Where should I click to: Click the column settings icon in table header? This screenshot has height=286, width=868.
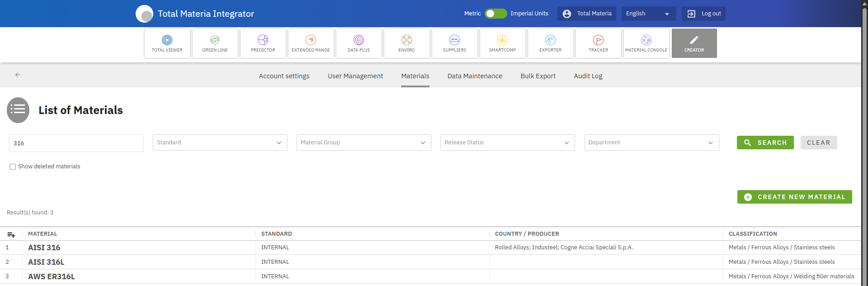11,234
